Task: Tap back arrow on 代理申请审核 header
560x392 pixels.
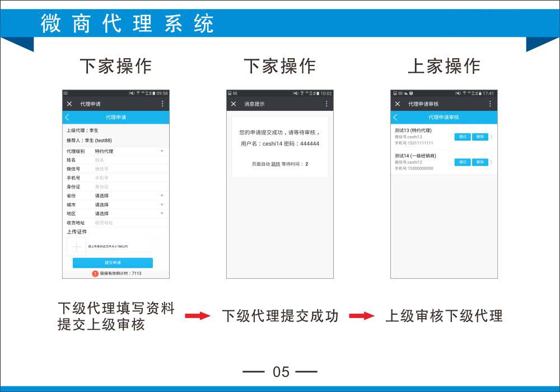Action: tap(396, 118)
